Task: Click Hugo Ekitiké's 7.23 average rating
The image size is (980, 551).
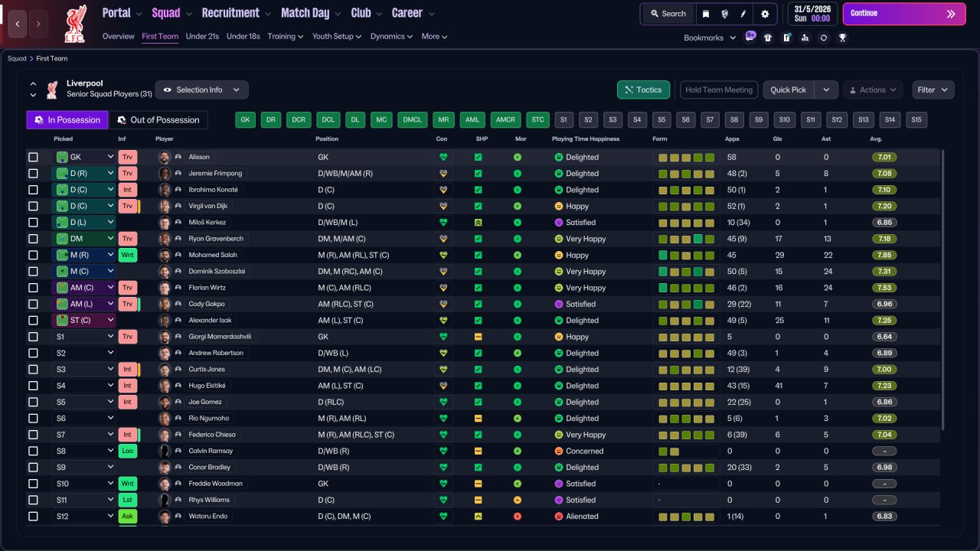Action: click(884, 386)
